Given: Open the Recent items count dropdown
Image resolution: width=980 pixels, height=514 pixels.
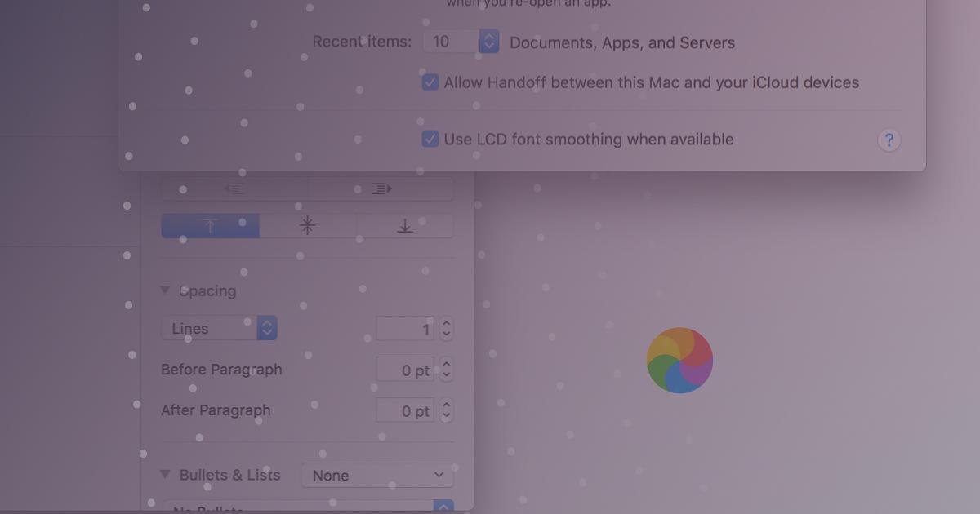Looking at the screenshot, I should 461,42.
